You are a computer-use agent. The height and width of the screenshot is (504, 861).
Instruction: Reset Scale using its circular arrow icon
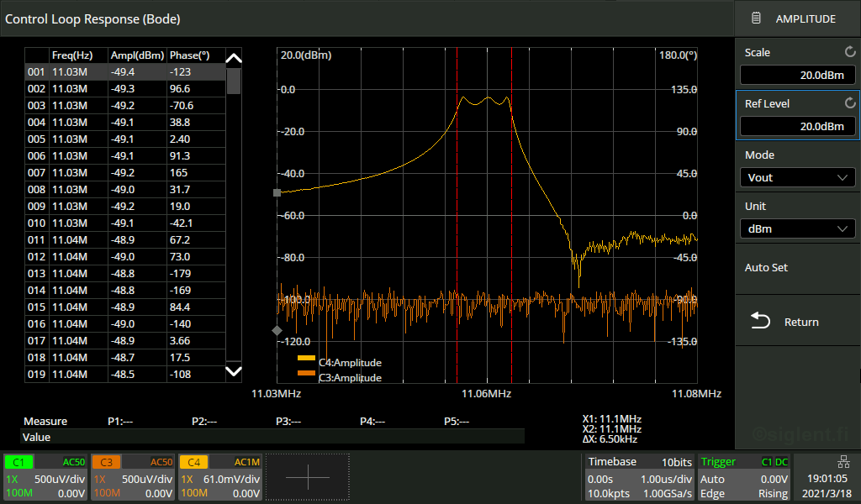coord(849,52)
